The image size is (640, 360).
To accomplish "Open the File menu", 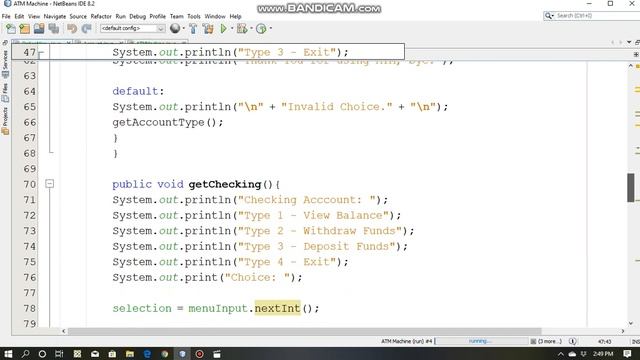I will pos(6,16).
